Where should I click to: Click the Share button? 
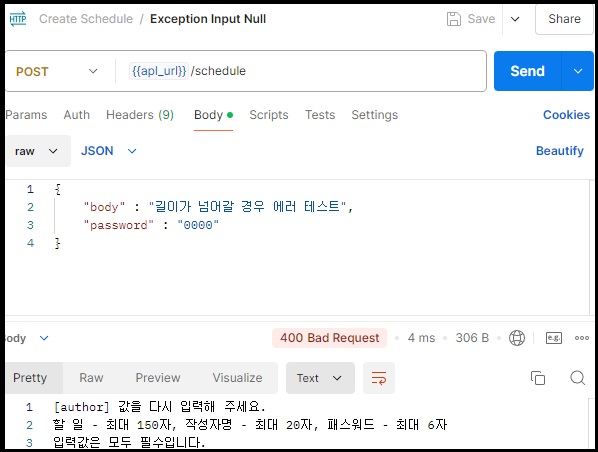pyautogui.click(x=564, y=19)
